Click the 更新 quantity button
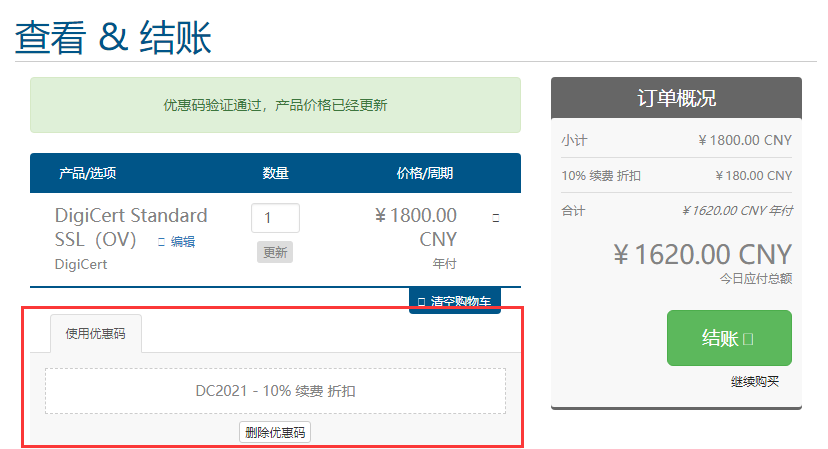 (x=275, y=252)
